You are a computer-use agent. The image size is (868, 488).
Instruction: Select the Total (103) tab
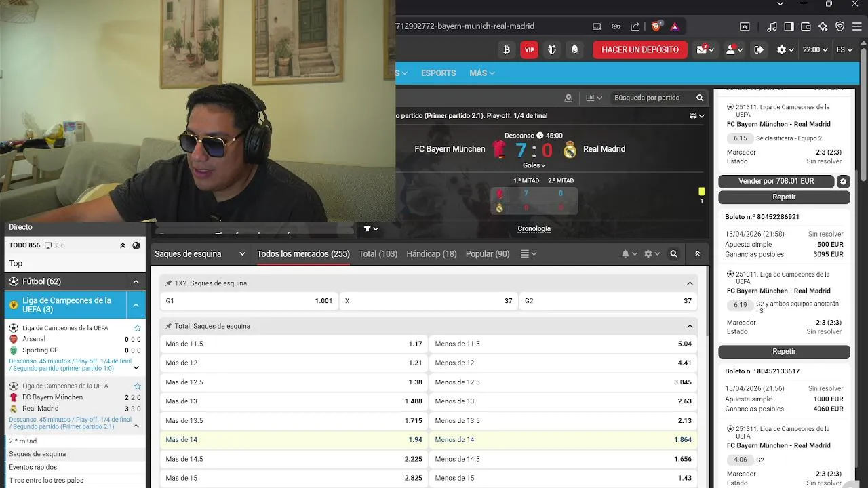378,253
